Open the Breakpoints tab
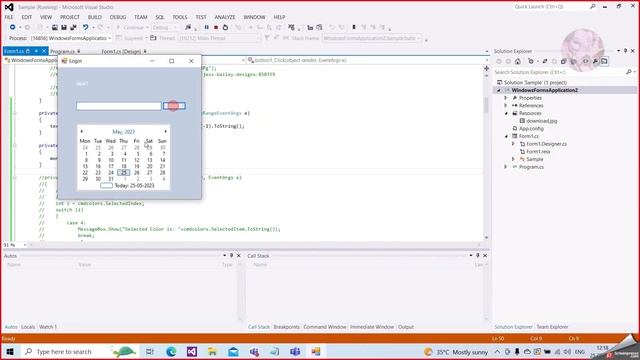The width and height of the screenshot is (640, 360). coord(287,327)
